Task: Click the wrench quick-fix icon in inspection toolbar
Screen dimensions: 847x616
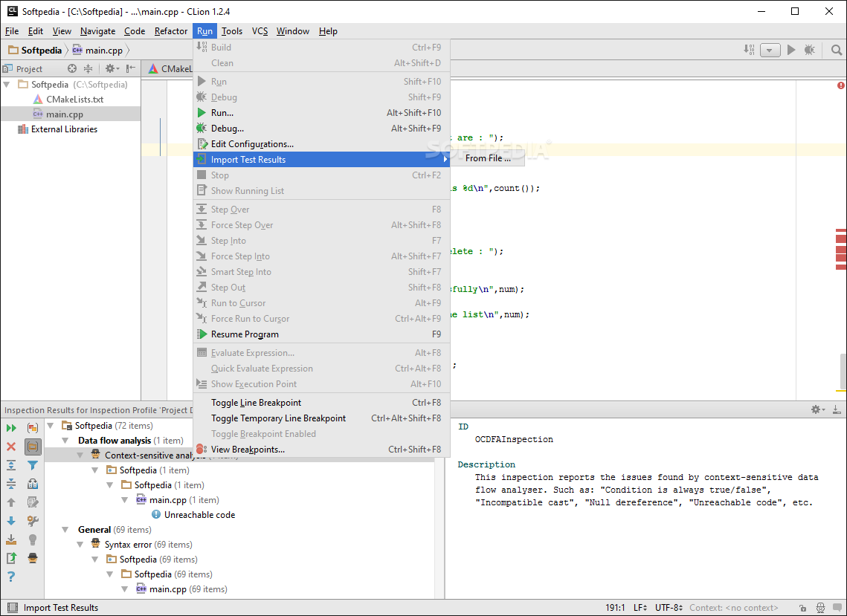Action: tap(33, 521)
